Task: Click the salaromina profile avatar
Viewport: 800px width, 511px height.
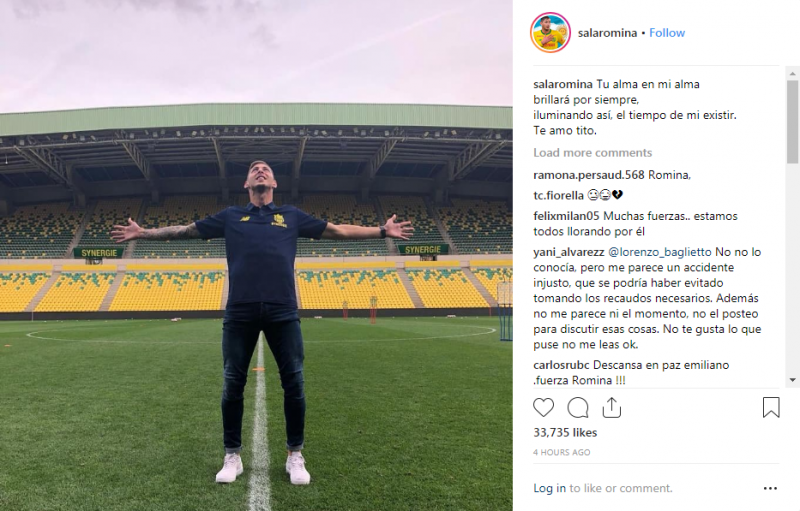Action: coord(550,32)
